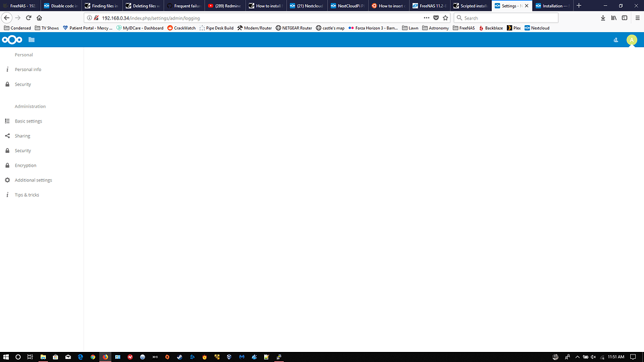Viewport: 644px width, 362px height.
Task: Click the Nextcloud logo in the header
Action: 12,40
